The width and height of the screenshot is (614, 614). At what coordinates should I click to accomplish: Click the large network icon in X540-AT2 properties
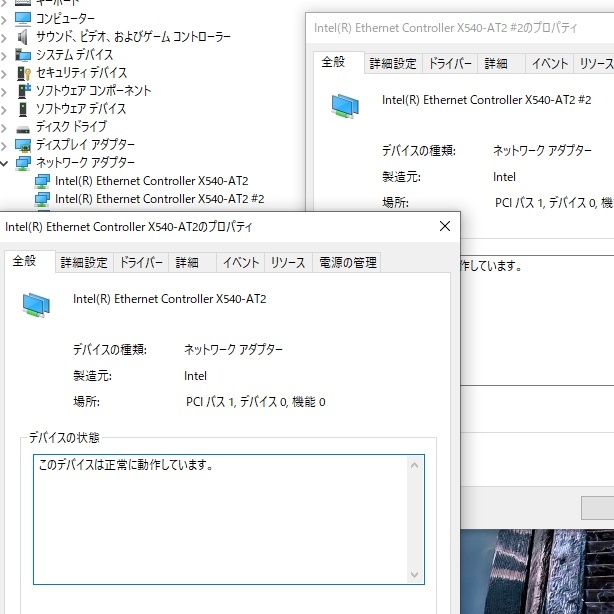pos(36,305)
